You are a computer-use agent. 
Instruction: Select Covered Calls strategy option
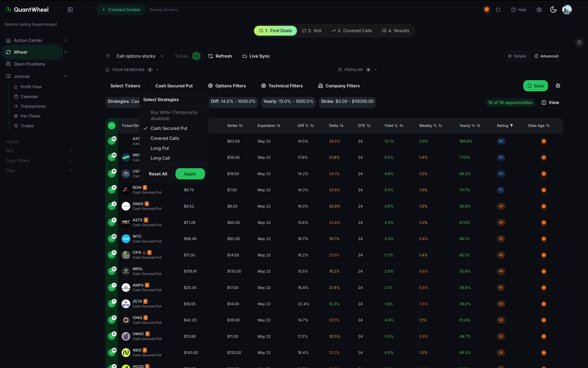point(174,138)
